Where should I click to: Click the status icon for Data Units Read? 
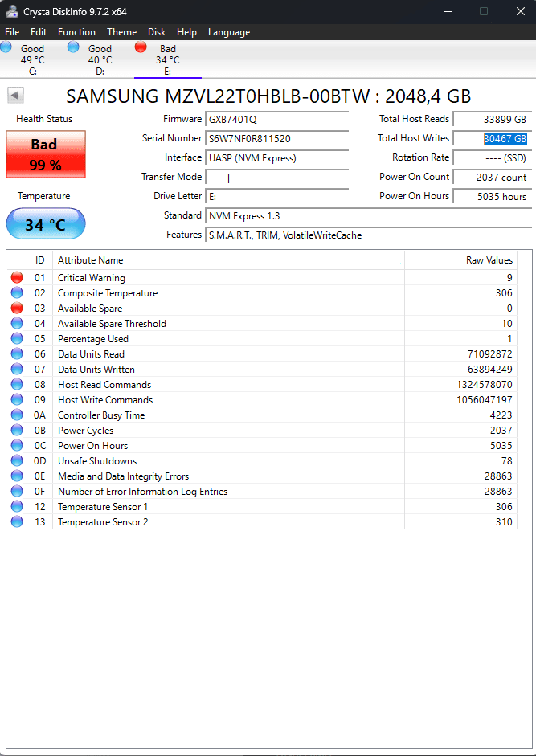tap(17, 353)
